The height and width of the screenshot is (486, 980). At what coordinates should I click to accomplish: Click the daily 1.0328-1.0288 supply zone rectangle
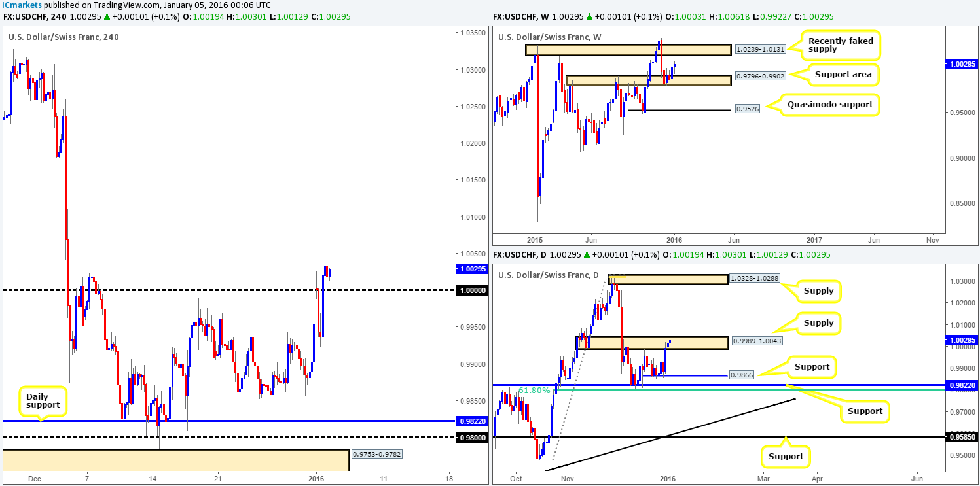pyautogui.click(x=668, y=279)
